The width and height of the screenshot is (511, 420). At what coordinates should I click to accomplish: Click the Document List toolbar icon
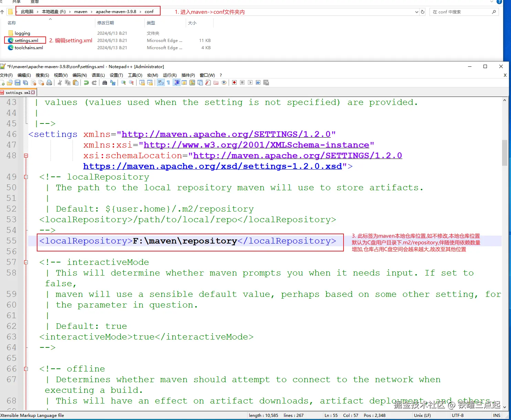[200, 83]
